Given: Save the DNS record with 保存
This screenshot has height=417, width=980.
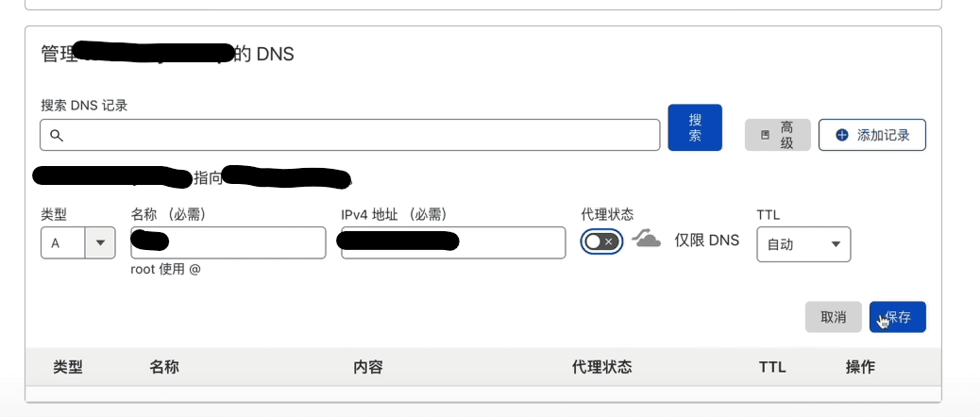Looking at the screenshot, I should pyautogui.click(x=898, y=317).
